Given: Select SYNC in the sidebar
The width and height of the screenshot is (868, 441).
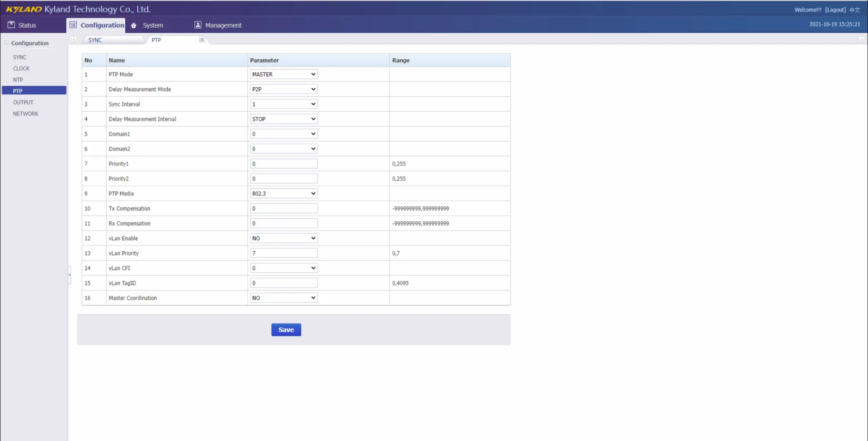Looking at the screenshot, I should coord(20,57).
